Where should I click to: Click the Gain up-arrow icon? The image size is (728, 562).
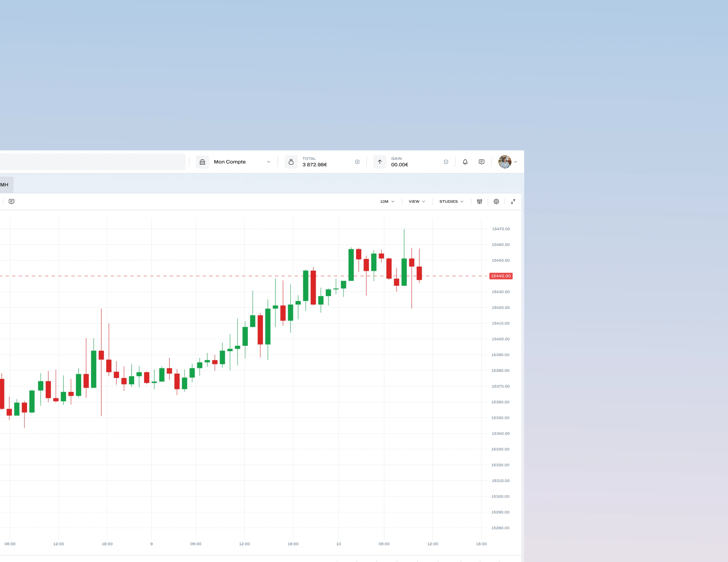pyautogui.click(x=380, y=162)
